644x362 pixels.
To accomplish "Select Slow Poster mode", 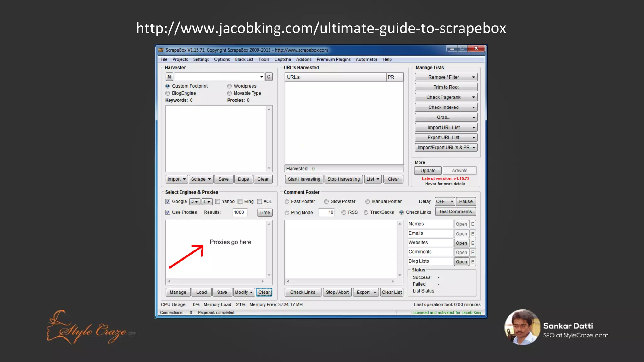I will (326, 202).
